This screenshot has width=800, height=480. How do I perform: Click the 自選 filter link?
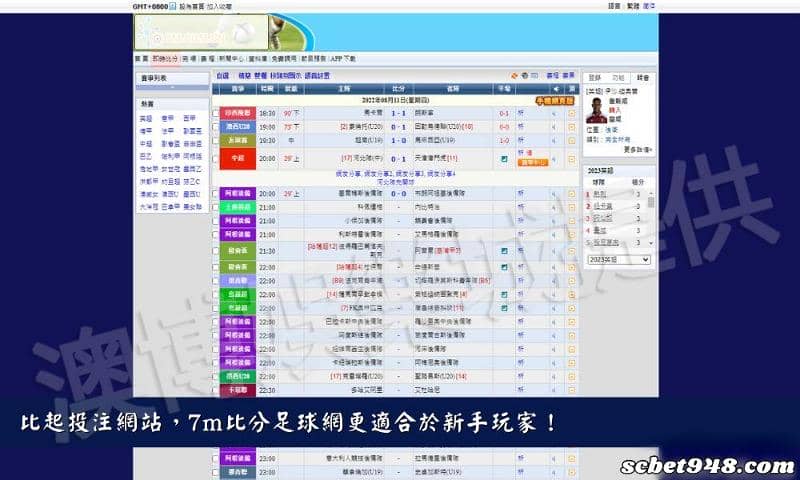pyautogui.click(x=222, y=75)
